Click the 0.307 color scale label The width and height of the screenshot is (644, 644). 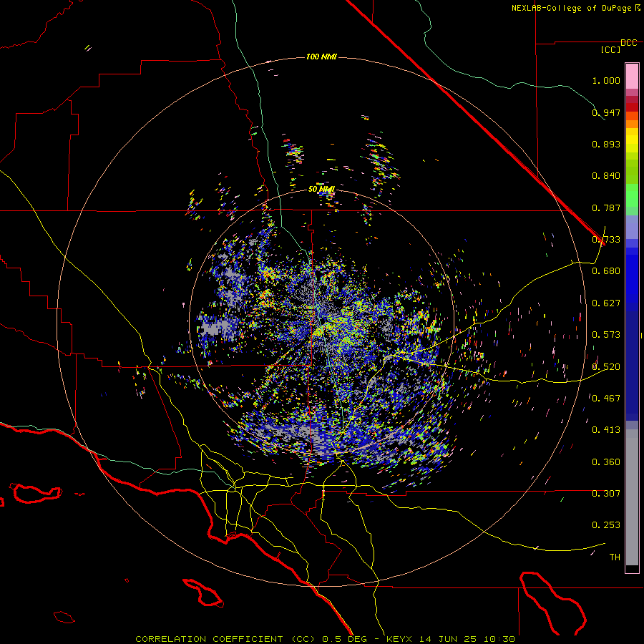606,494
